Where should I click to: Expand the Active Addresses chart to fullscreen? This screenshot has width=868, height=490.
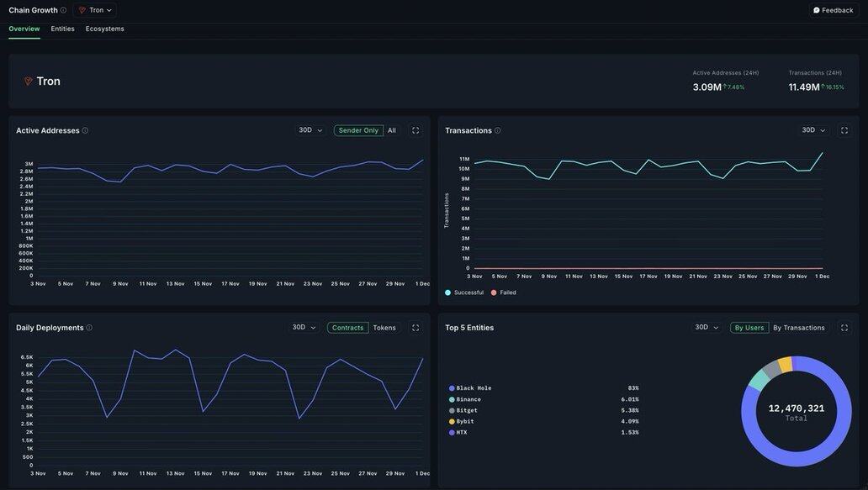coord(415,130)
